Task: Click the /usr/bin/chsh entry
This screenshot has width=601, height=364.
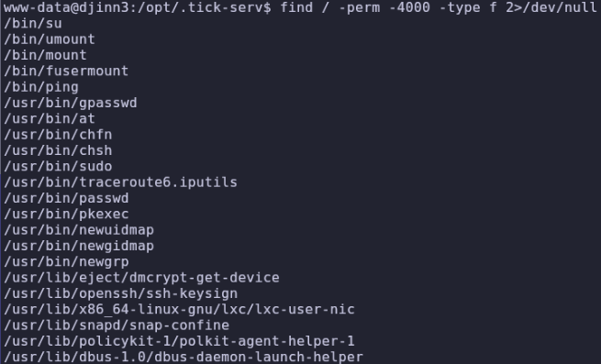Action: [58, 150]
